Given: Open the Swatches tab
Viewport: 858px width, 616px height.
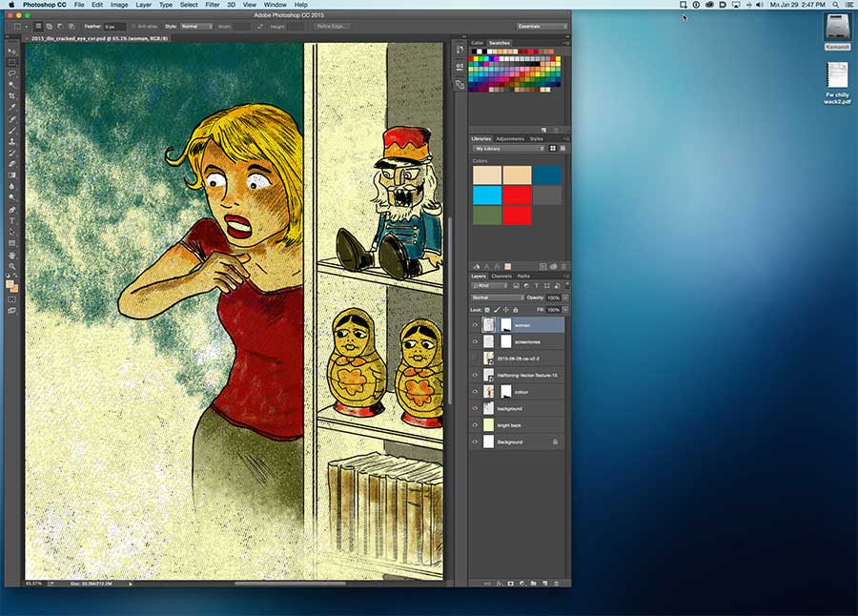Looking at the screenshot, I should [x=501, y=43].
